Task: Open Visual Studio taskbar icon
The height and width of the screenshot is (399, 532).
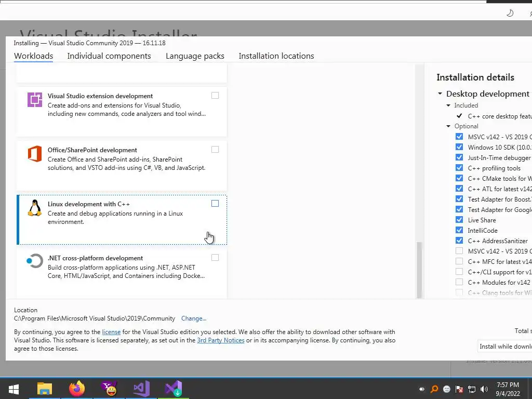Action: tap(141, 389)
